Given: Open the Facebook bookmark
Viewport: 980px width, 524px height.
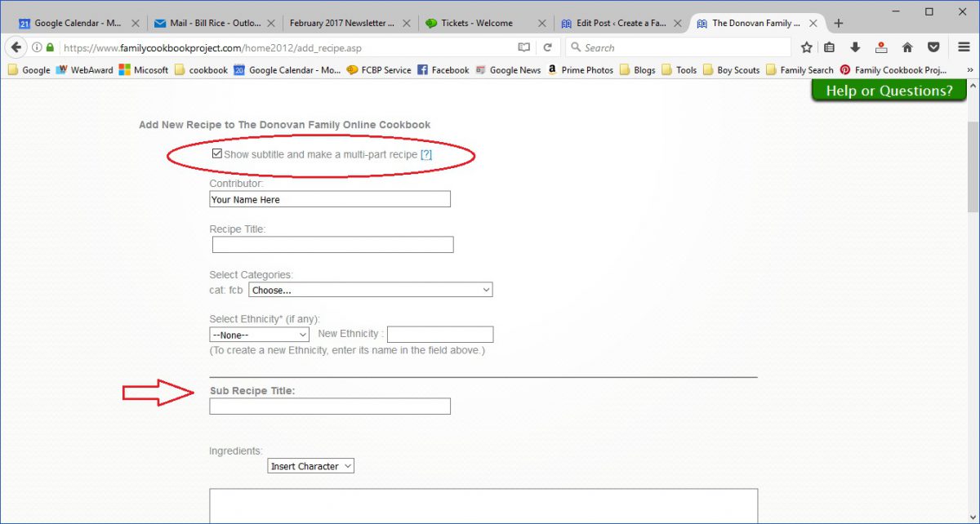Looking at the screenshot, I should coord(443,70).
